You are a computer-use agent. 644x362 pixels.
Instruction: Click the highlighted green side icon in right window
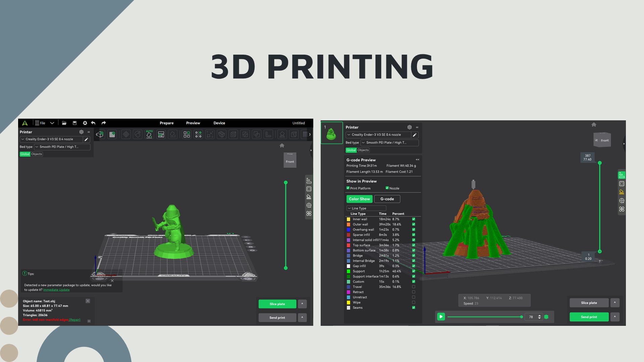click(622, 175)
